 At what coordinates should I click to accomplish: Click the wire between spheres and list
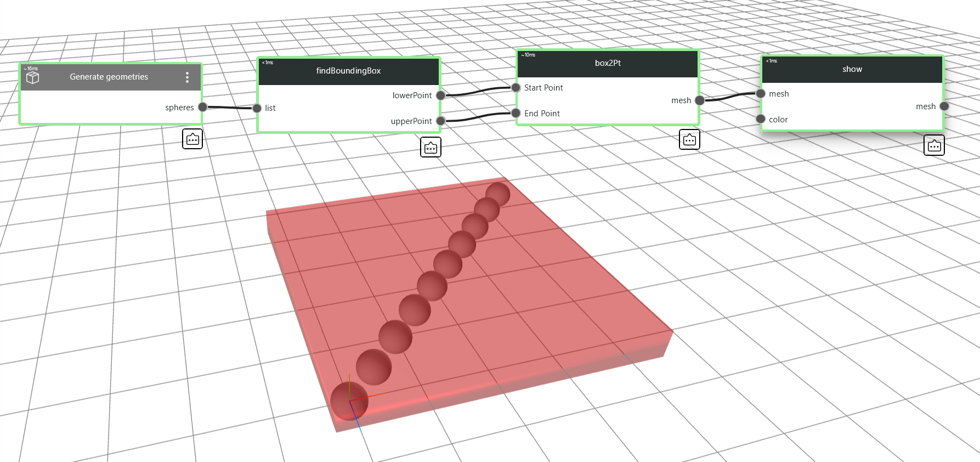[x=230, y=108]
